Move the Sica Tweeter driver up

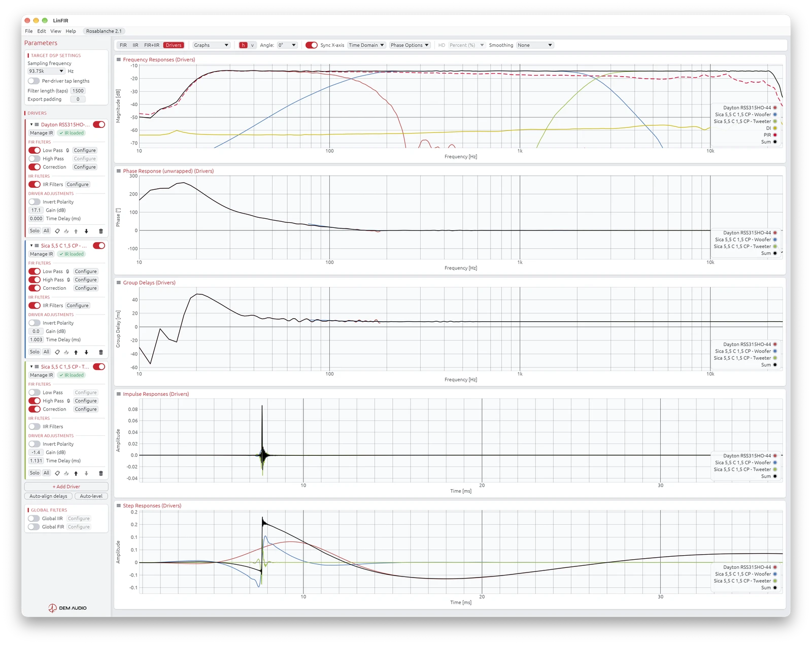[x=76, y=473]
